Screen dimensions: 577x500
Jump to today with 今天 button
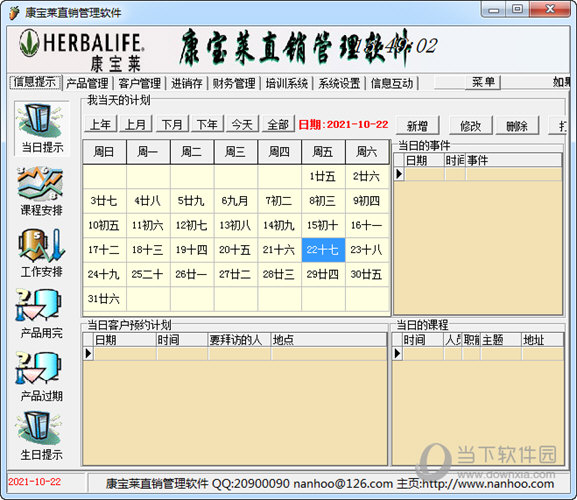click(x=243, y=124)
